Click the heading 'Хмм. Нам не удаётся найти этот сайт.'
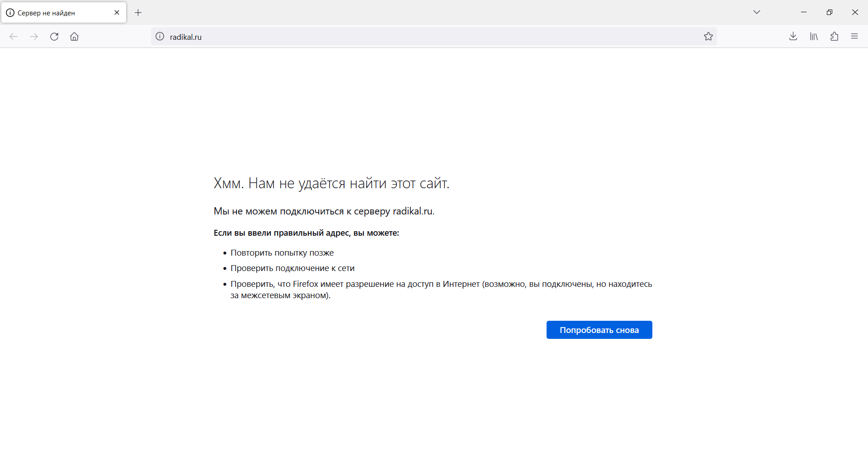 pos(331,183)
